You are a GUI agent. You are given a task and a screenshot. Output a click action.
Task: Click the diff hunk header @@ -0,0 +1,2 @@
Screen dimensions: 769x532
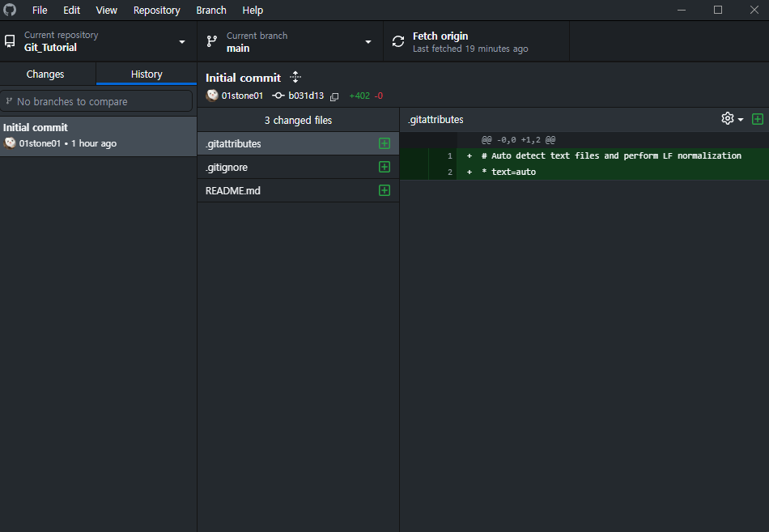coord(518,140)
